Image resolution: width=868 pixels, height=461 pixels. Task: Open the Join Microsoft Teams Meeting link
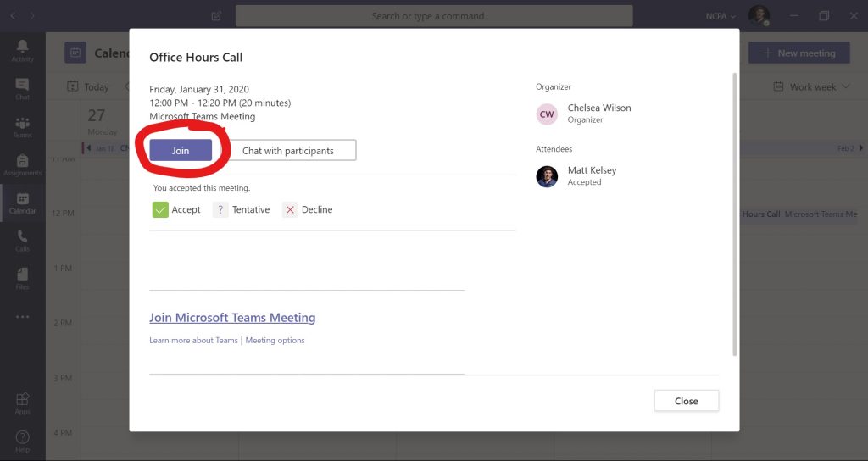click(232, 318)
